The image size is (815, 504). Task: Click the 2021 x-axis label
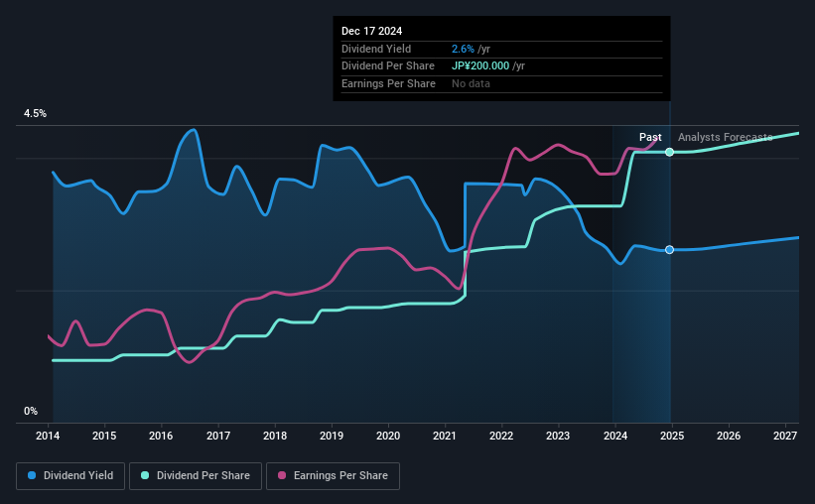pyautogui.click(x=445, y=436)
